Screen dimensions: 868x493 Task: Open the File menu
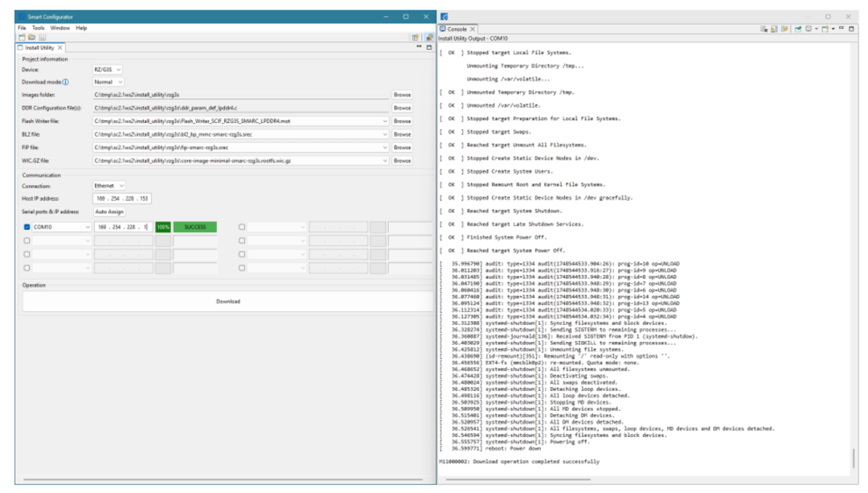pos(22,27)
